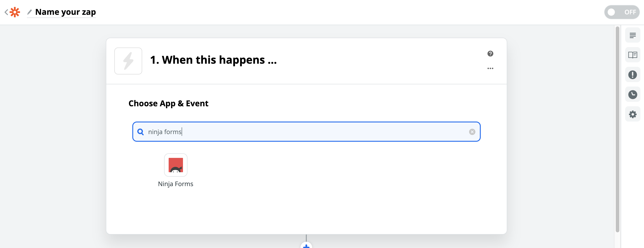Click the back chevron arrow

click(x=6, y=12)
